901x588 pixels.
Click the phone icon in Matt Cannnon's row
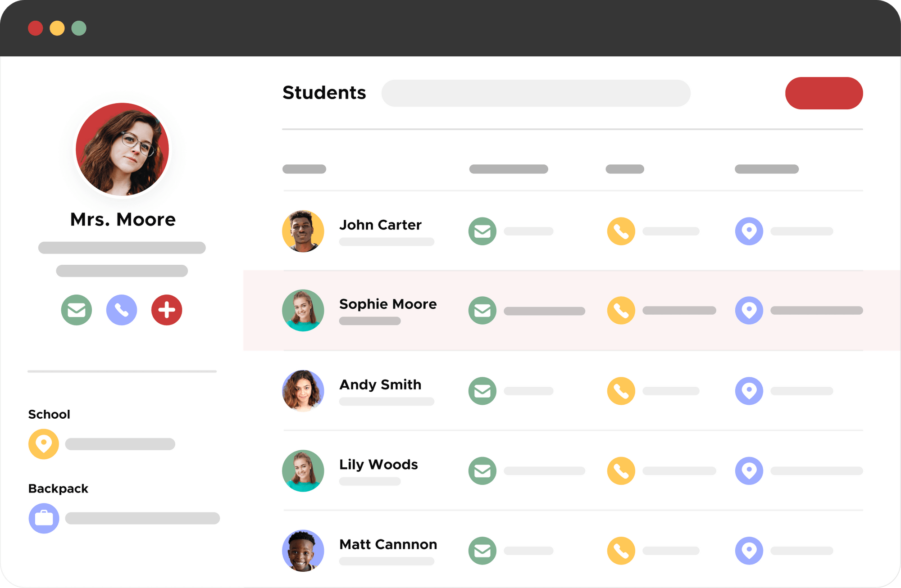click(x=621, y=550)
